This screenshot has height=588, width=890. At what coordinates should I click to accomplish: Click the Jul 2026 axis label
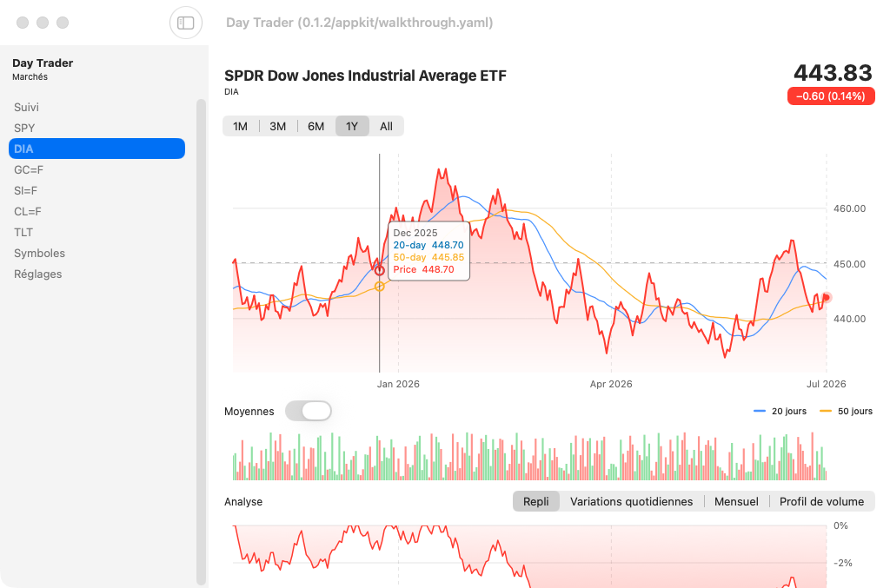click(x=826, y=384)
